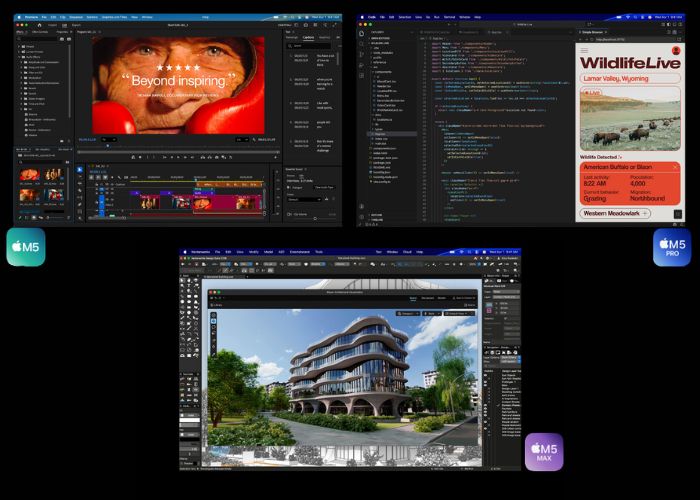This screenshot has height=500, width=700.
Task: Open Manage gear in VS Code activity bar
Action: 362,217
